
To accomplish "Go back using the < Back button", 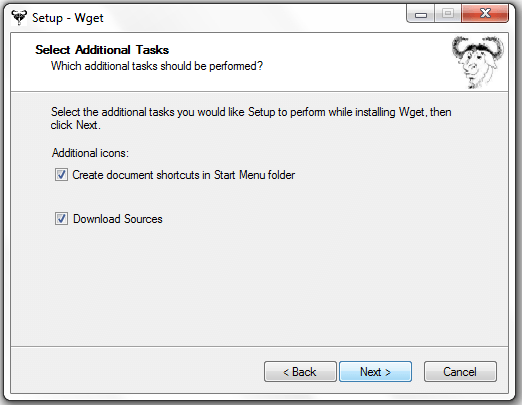I will click(300, 371).
